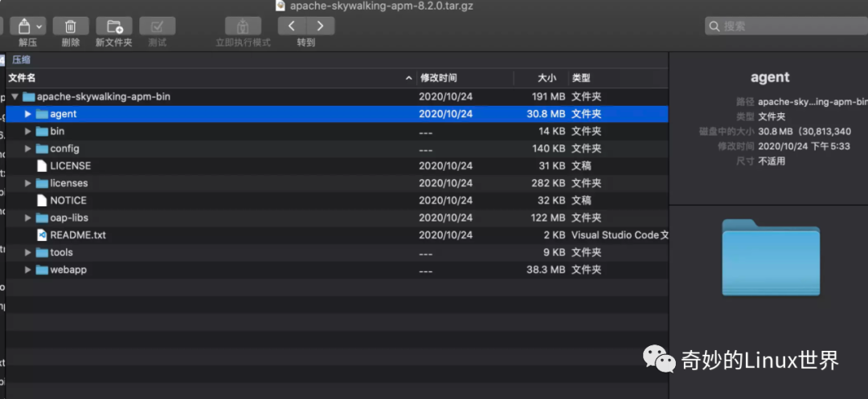868x399 pixels.
Task: Click the NOTICE document icon
Action: point(42,201)
